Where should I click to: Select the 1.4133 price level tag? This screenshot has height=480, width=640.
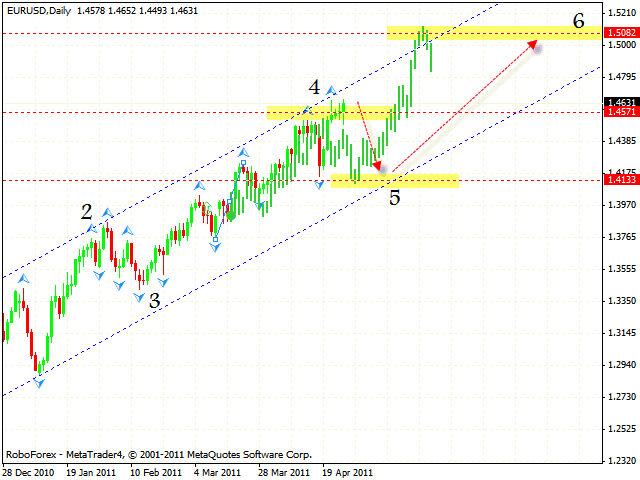pyautogui.click(x=617, y=180)
